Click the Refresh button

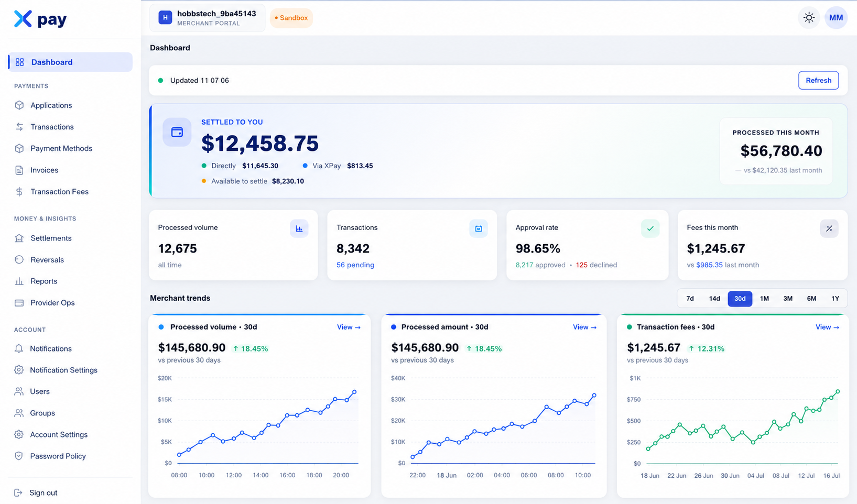[819, 80]
